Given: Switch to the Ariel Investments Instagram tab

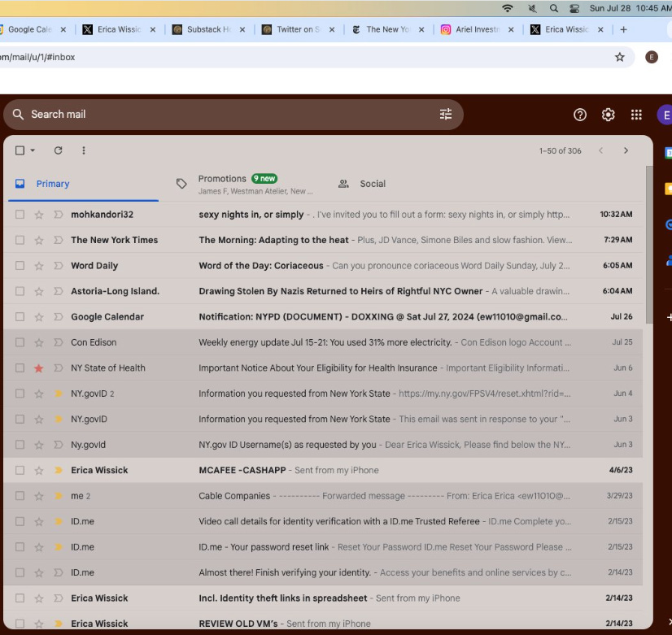Looking at the screenshot, I should (x=477, y=29).
